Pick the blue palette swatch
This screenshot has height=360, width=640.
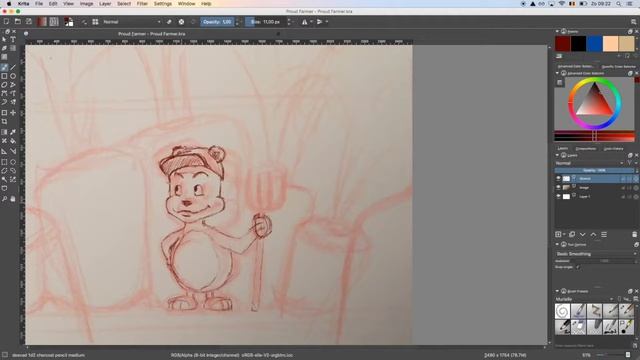pos(594,44)
